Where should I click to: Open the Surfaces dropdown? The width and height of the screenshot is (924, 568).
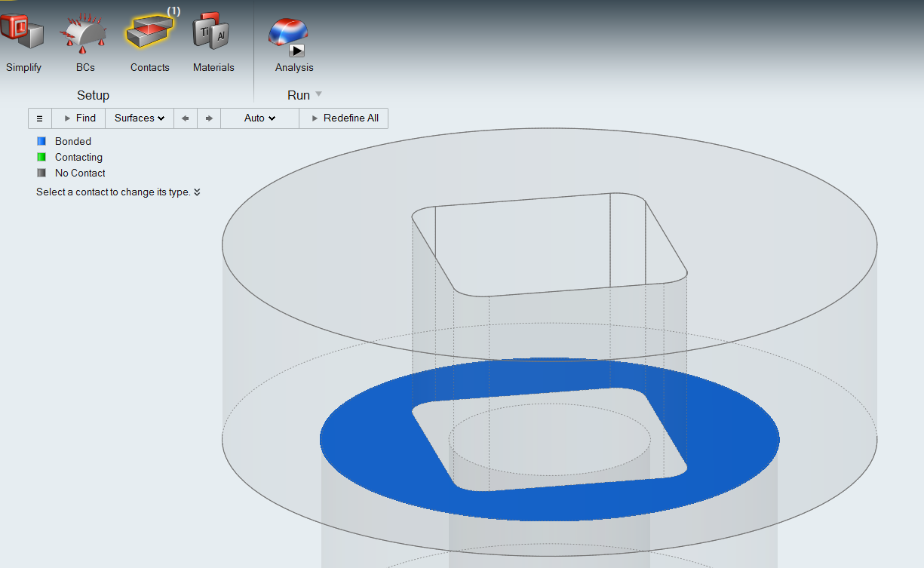click(140, 118)
